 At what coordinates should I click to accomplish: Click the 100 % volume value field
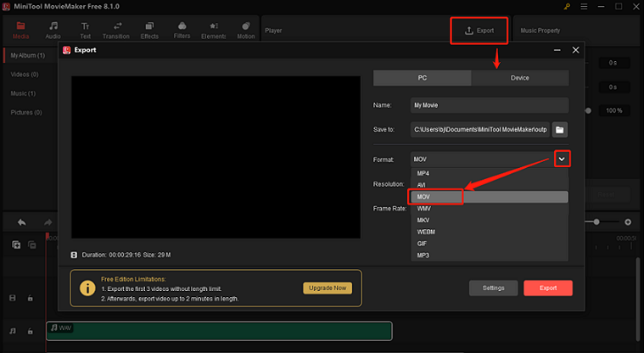click(x=614, y=110)
